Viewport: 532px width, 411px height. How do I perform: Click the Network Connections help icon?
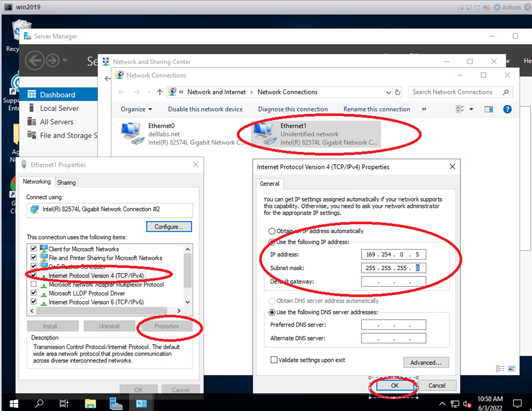507,109
